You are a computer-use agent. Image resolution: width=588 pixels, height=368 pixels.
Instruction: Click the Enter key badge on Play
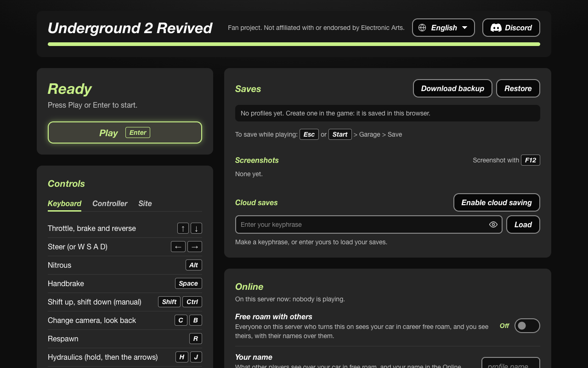coord(138,132)
